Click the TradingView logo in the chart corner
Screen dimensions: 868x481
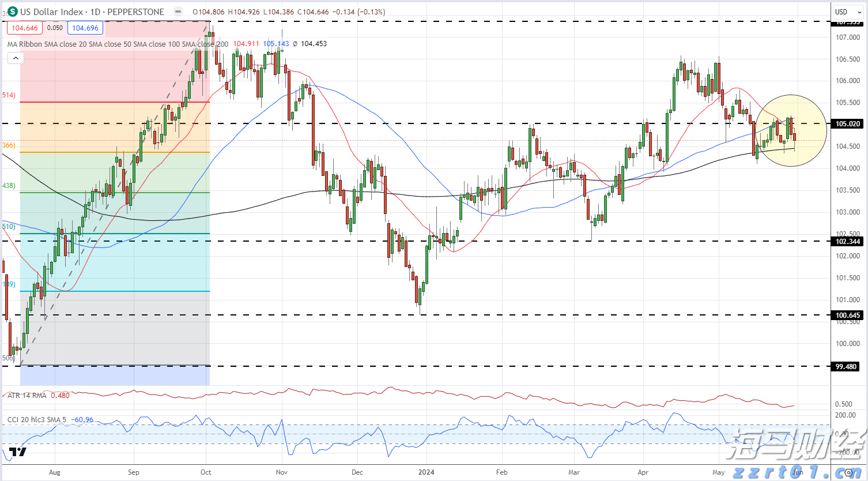pos(17,452)
